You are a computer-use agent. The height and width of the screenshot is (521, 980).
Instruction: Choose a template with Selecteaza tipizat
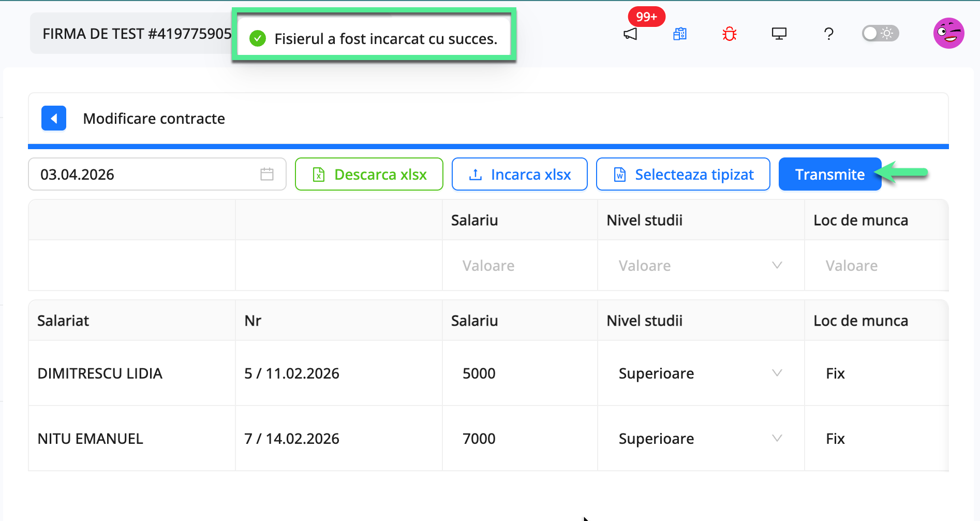(682, 174)
